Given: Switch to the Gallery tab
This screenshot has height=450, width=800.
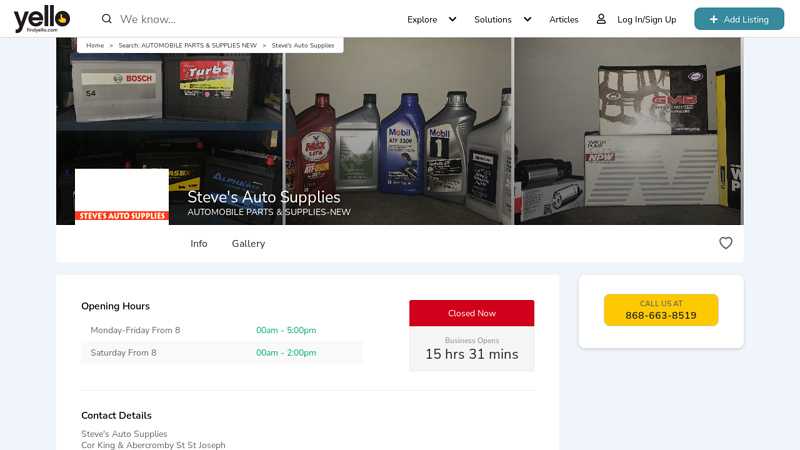Looking at the screenshot, I should coord(248,244).
